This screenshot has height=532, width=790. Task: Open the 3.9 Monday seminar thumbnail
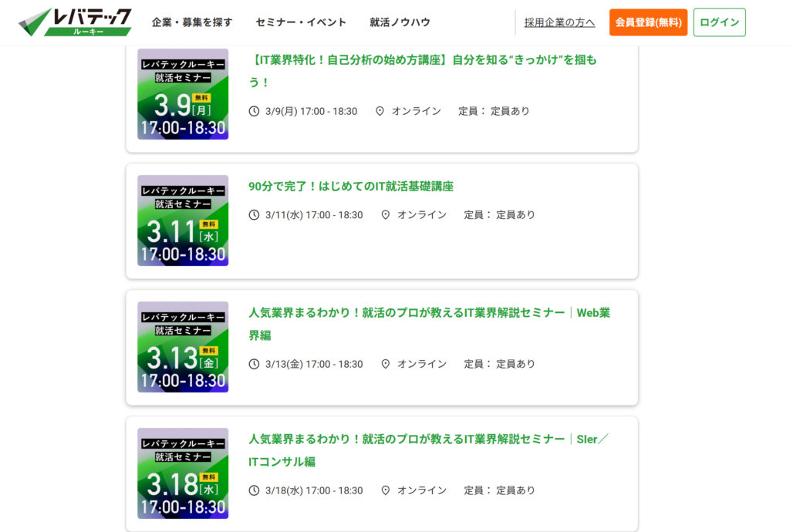(183, 94)
